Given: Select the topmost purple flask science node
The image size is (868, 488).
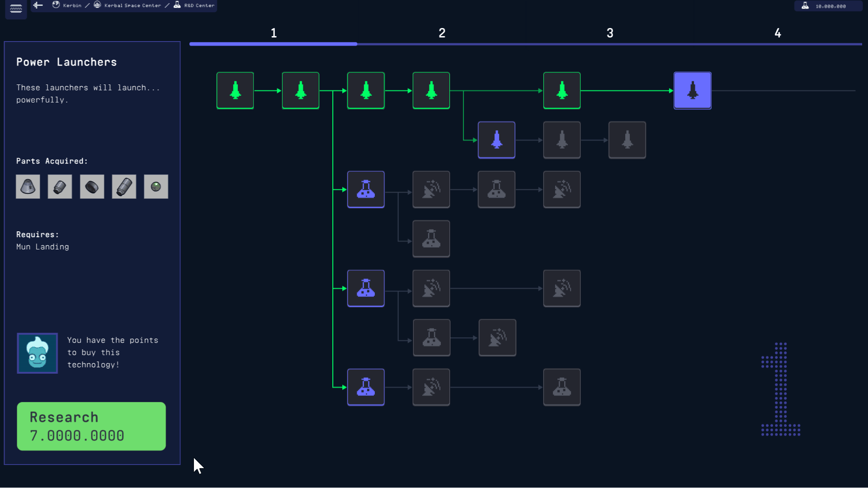Looking at the screenshot, I should 366,189.
